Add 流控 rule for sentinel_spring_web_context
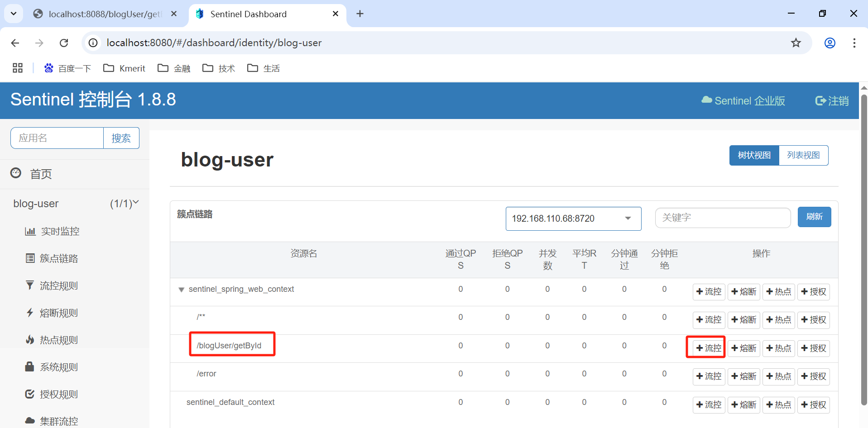This screenshot has width=868, height=428. 709,292
